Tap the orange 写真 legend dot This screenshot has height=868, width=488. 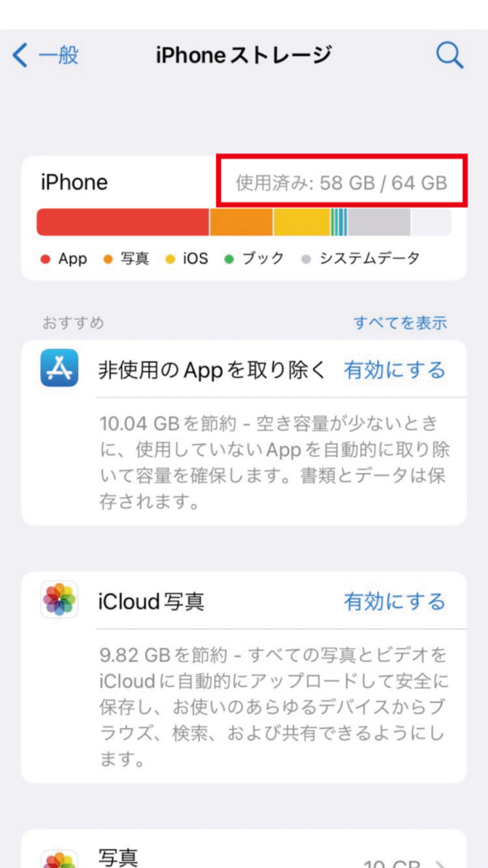tap(108, 259)
